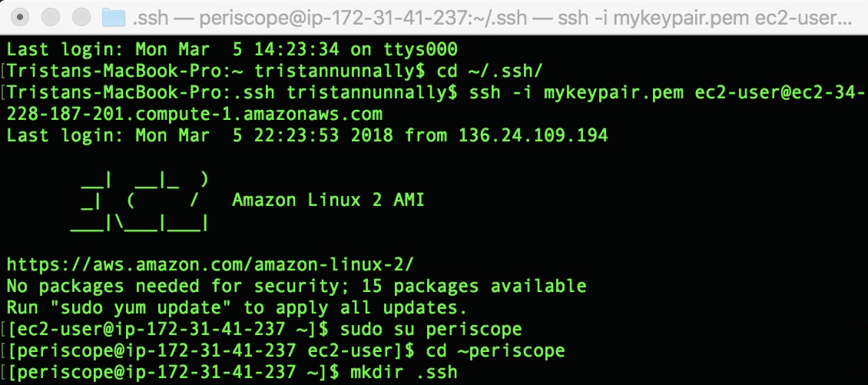The width and height of the screenshot is (868, 385).
Task: Click the "Amazon Linux 2 AMI" banner text
Action: click(328, 200)
